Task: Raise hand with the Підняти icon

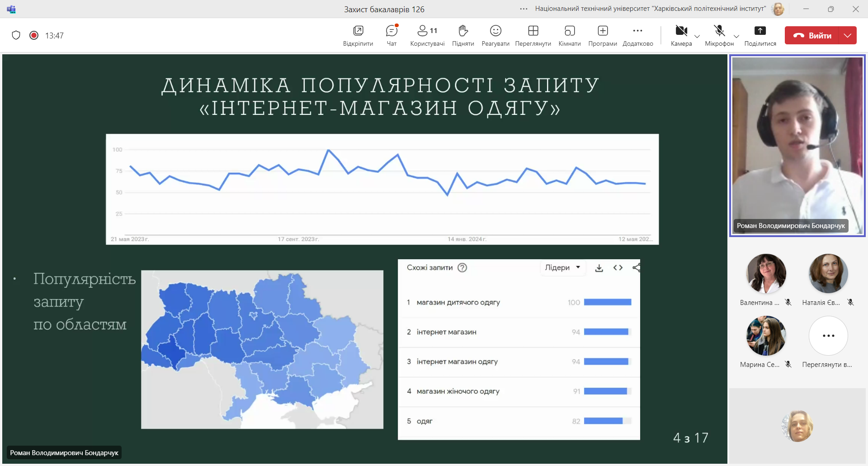Action: point(463,35)
